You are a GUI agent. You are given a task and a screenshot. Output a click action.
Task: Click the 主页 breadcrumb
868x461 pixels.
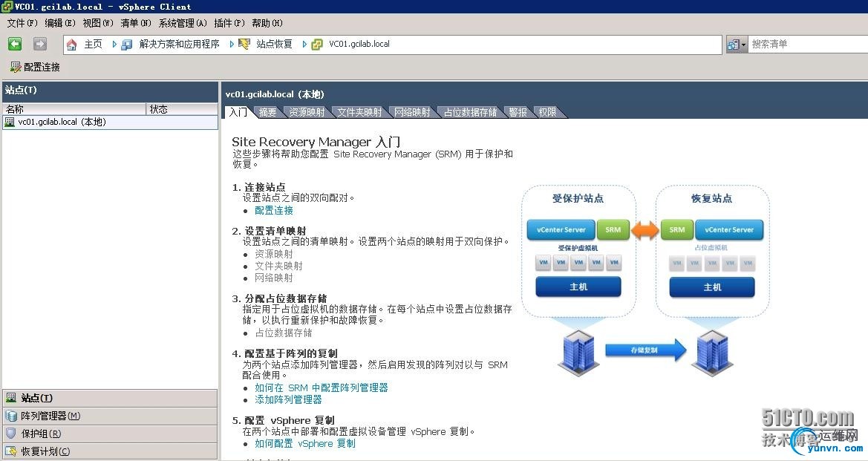point(93,45)
